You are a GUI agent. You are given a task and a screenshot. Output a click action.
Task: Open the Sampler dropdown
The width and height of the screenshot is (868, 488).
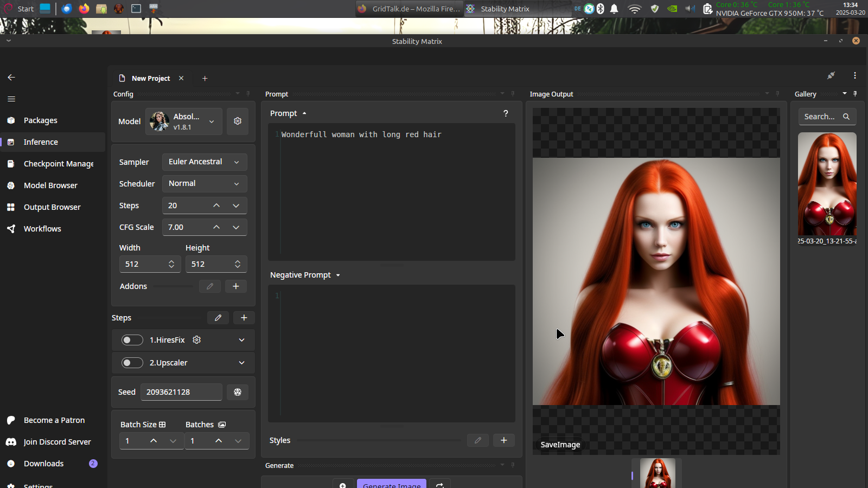205,162
